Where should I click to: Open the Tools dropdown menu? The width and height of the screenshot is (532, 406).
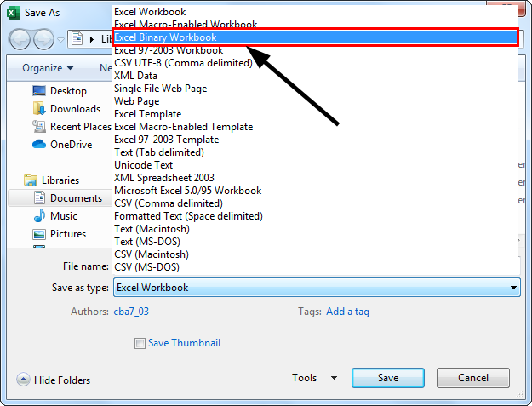(314, 378)
